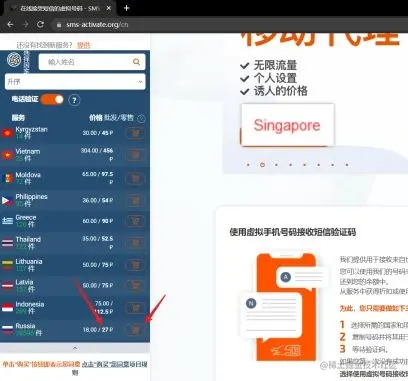This screenshot has width=408, height=381.
Task: Click the Russia price 18.00 / 27
Action: coord(98,330)
